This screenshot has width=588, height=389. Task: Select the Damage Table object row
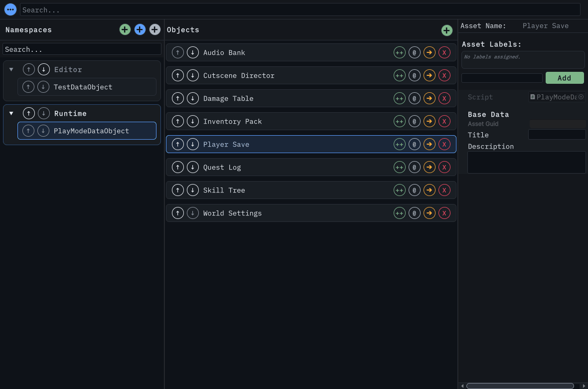311,98
